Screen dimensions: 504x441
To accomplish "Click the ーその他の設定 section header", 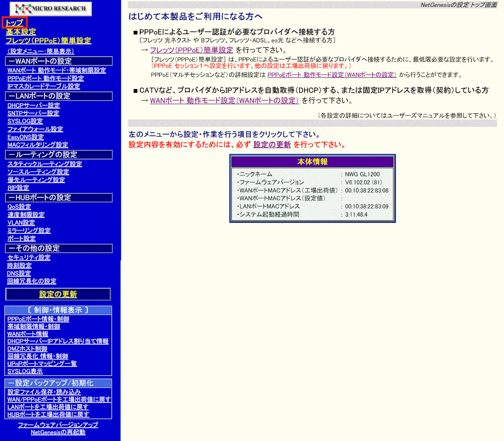I will (x=59, y=248).
